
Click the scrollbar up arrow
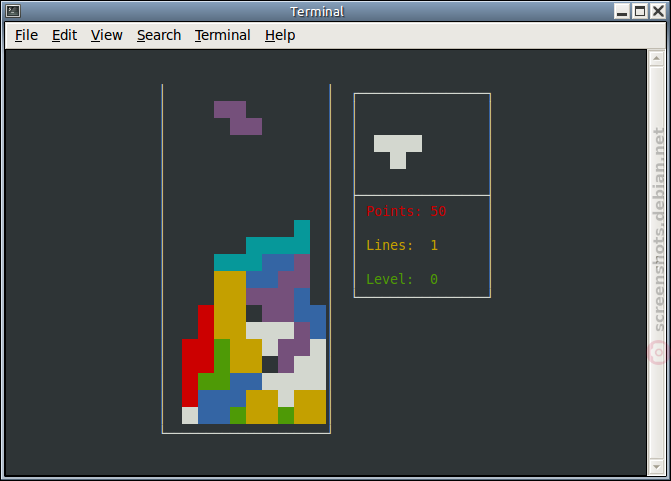[656, 58]
